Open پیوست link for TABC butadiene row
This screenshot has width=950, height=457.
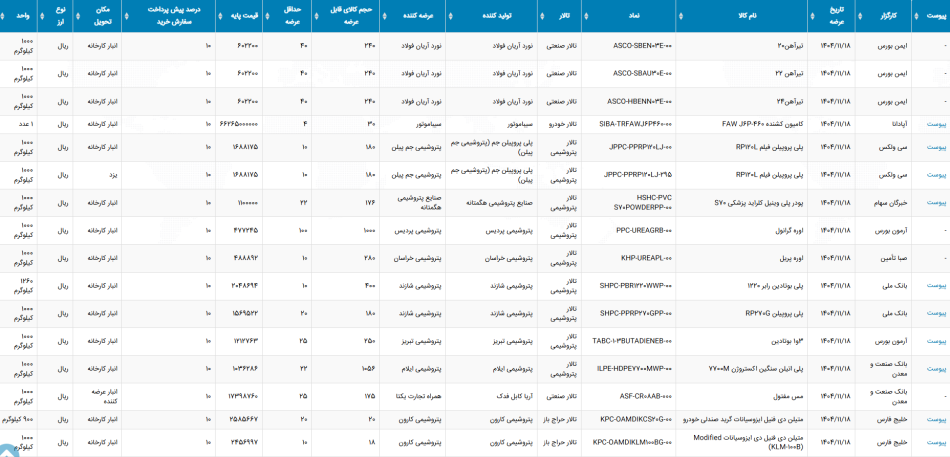pos(936,341)
